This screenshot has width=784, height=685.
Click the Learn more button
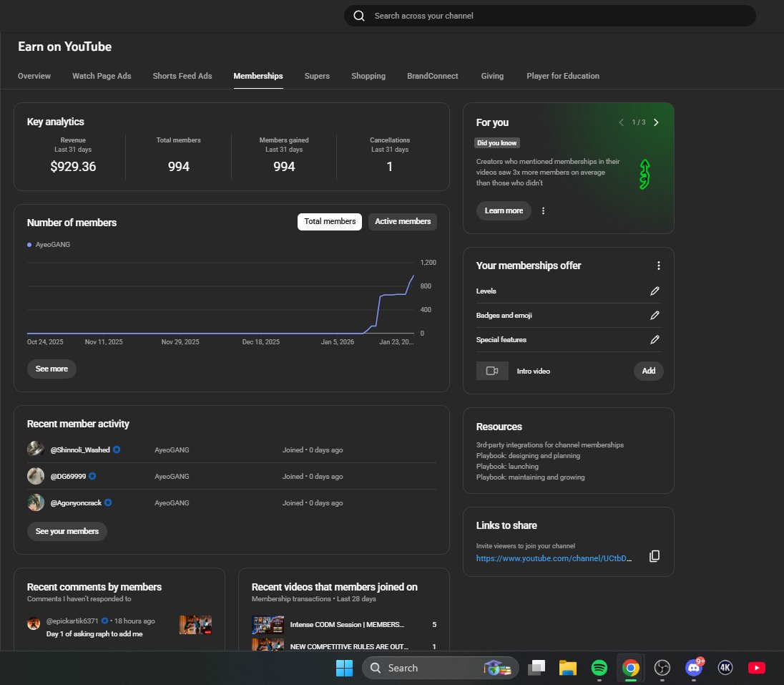pos(504,210)
